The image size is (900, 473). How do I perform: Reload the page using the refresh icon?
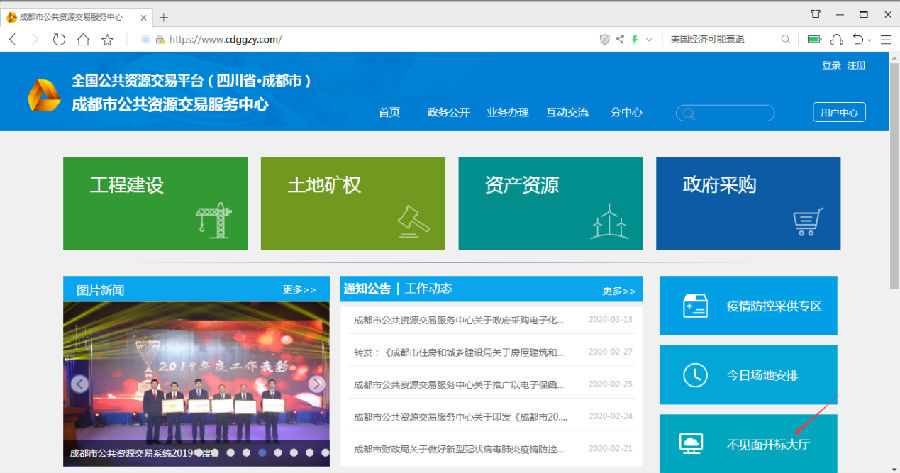[x=59, y=39]
